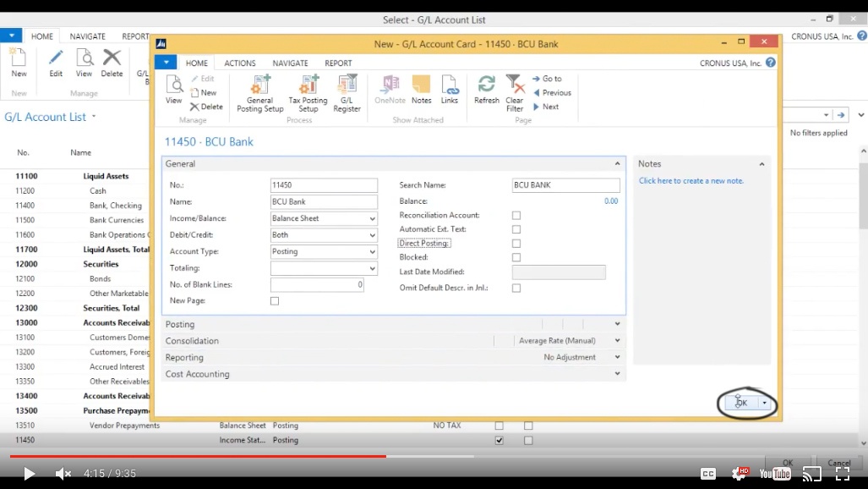Screen dimensions: 868x489
Task: Cast the video to a device
Action: (812, 474)
